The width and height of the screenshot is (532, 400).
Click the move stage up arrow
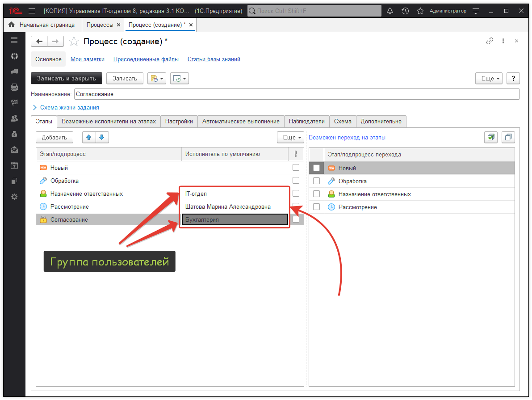(x=88, y=138)
